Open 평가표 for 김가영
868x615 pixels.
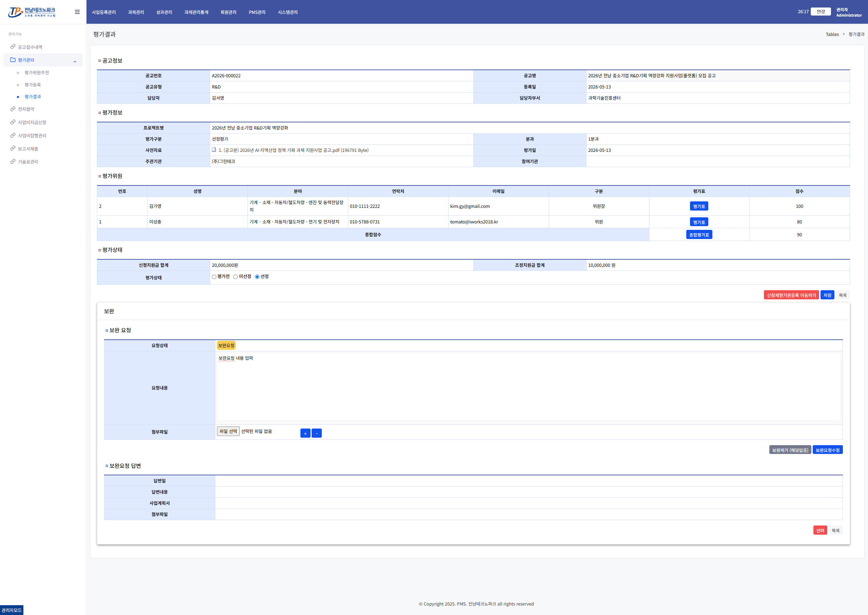tap(699, 206)
